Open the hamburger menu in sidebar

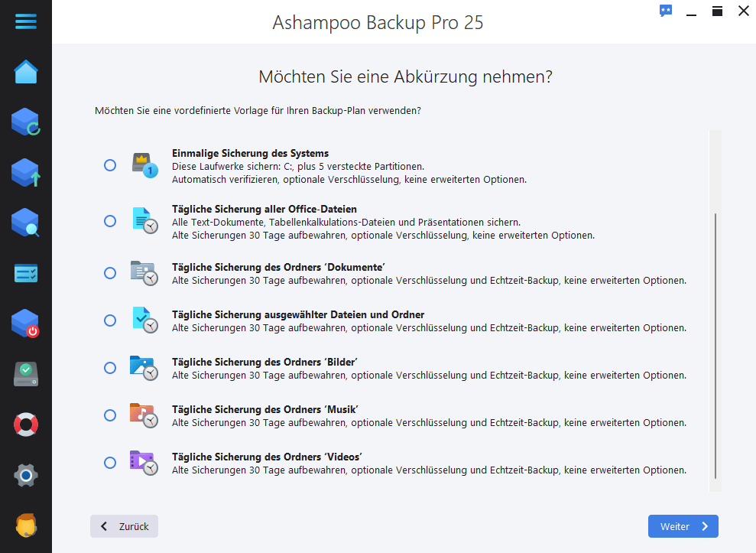click(26, 21)
